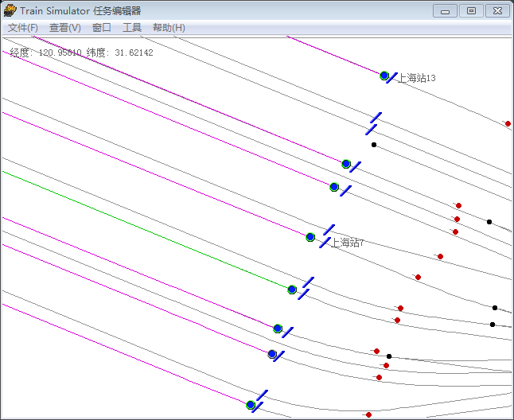Click the bottommost red dot on the map
Screen dimensions: 514x420
pyautogui.click(x=368, y=414)
